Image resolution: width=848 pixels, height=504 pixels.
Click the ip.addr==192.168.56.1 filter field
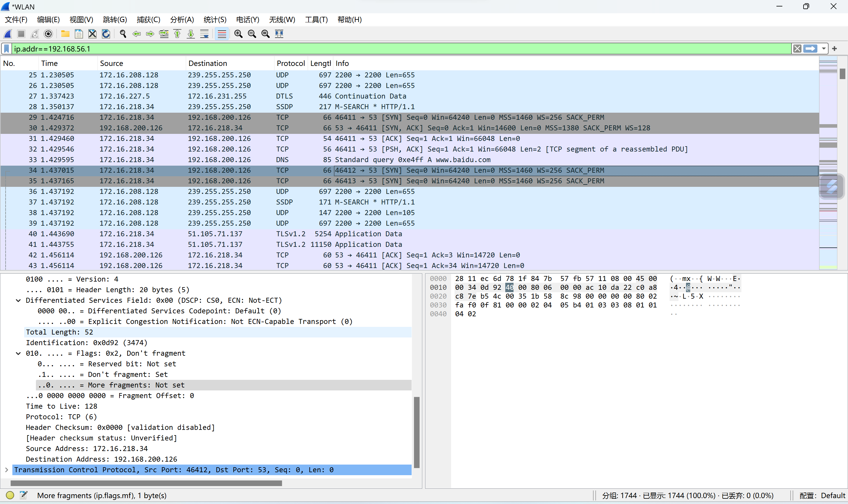[402, 49]
